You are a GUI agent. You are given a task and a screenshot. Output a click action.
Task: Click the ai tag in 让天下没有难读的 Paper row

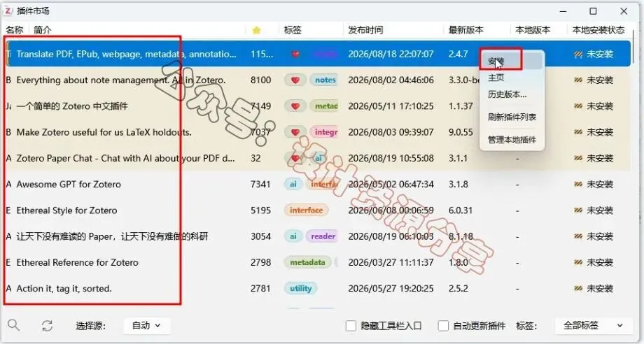pyautogui.click(x=293, y=236)
